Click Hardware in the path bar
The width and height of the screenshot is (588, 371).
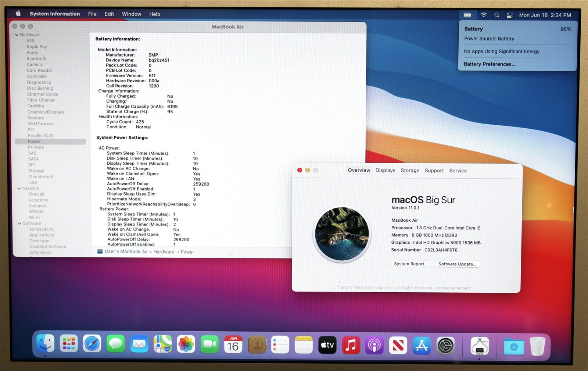164,252
